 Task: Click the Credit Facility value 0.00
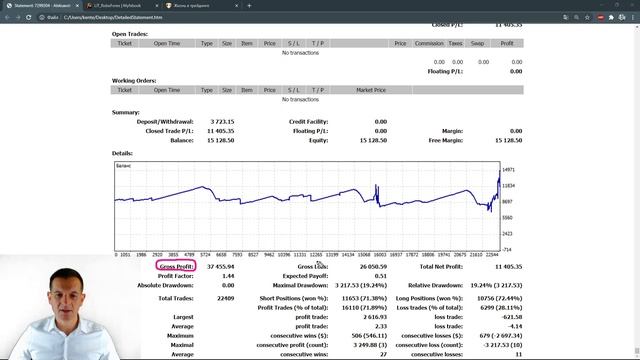(x=381, y=122)
